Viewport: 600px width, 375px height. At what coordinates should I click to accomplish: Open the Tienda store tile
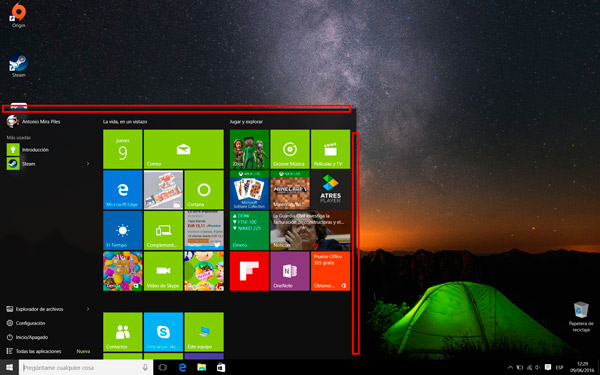[122, 271]
